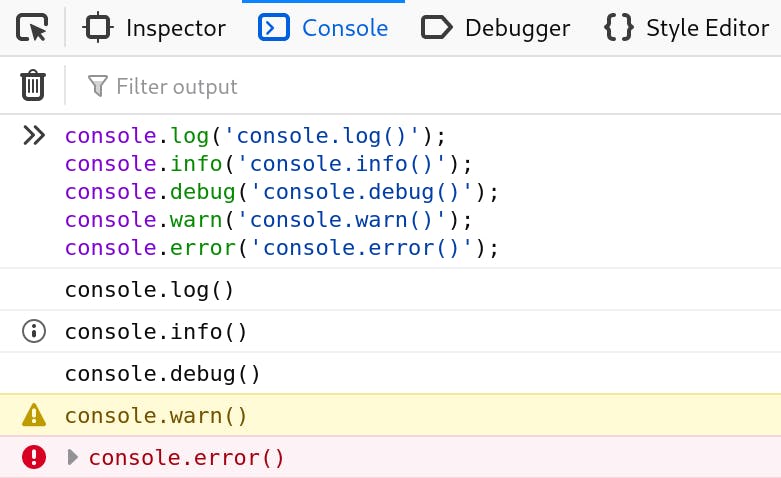Click the yellow warning triangle icon

tap(34, 415)
